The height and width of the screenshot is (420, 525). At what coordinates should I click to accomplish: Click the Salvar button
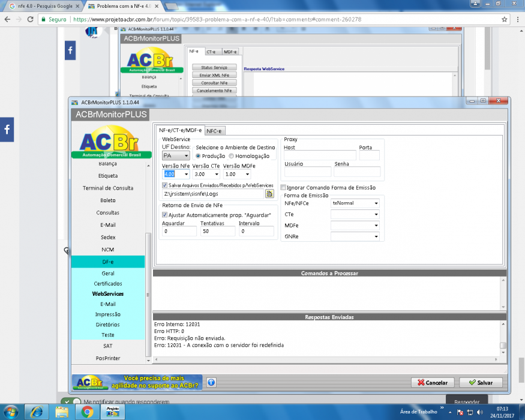pyautogui.click(x=481, y=382)
